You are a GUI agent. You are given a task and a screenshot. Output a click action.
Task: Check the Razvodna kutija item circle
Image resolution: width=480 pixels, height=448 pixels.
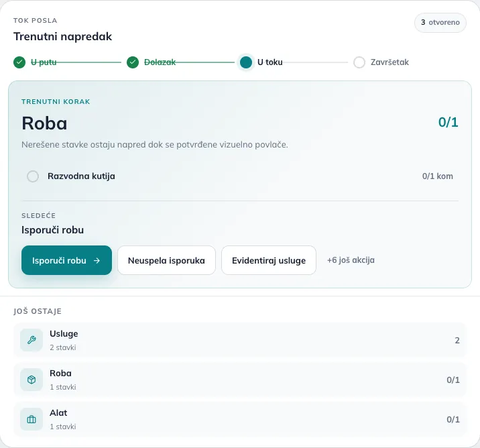33,176
